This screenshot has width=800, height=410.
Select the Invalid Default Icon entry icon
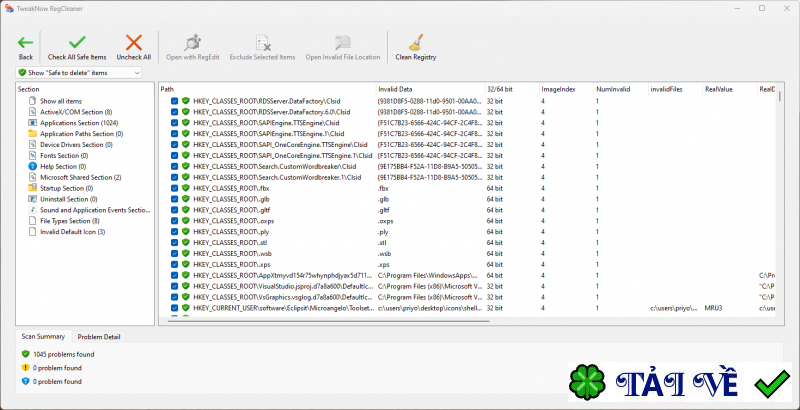pos(33,232)
